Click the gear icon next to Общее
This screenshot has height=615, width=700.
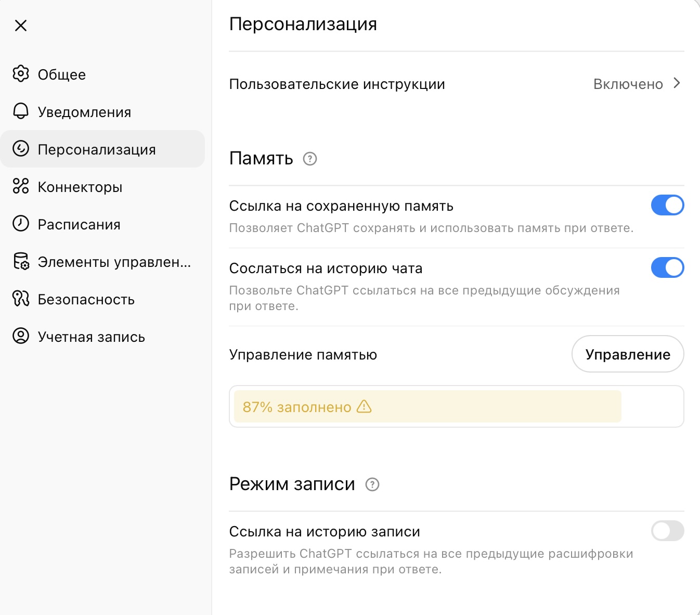pyautogui.click(x=21, y=74)
